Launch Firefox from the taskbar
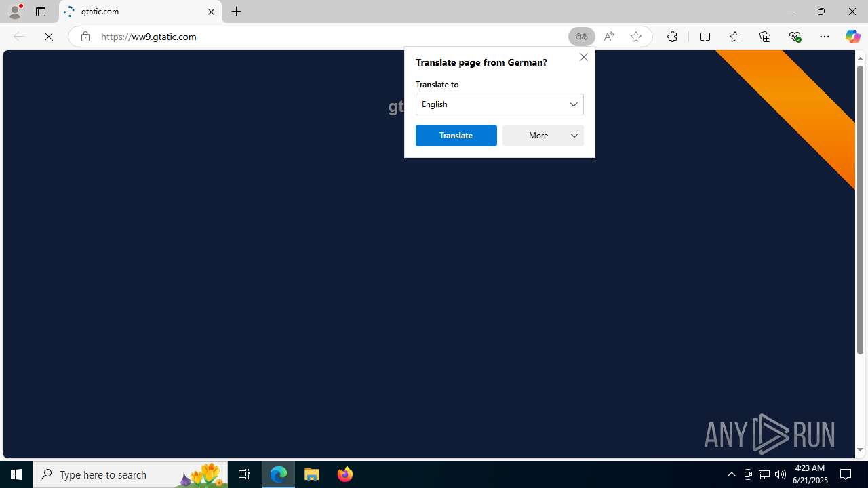 coord(344,474)
